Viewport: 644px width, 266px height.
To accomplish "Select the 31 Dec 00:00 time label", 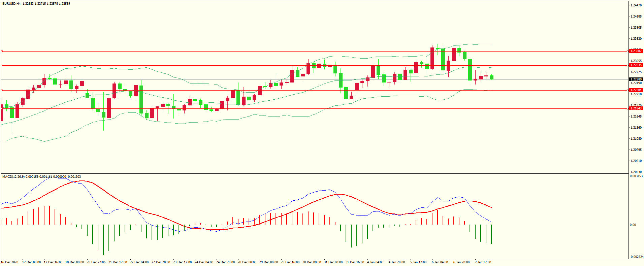I will click(x=333, y=262).
